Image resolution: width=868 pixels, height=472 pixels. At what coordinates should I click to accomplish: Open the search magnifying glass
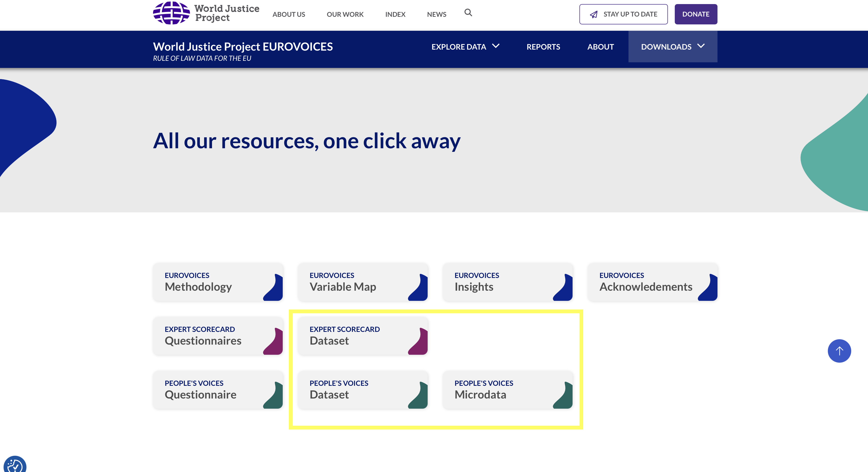tap(468, 12)
